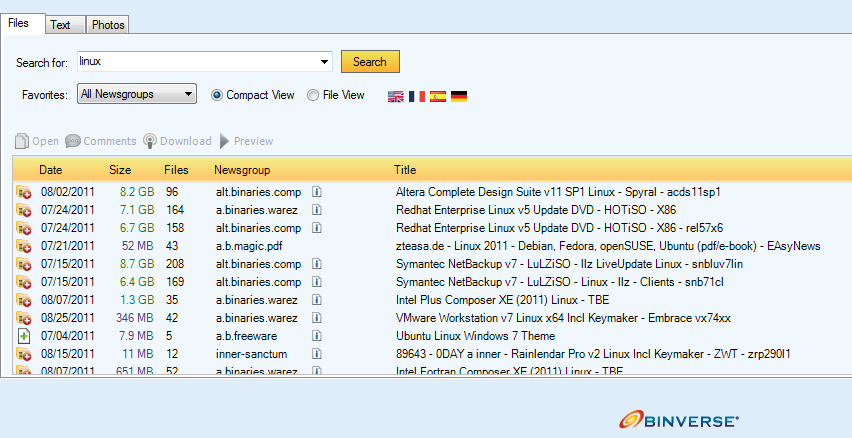The height and width of the screenshot is (438, 852).
Task: Click size value 346 MB
Action: pos(134,318)
